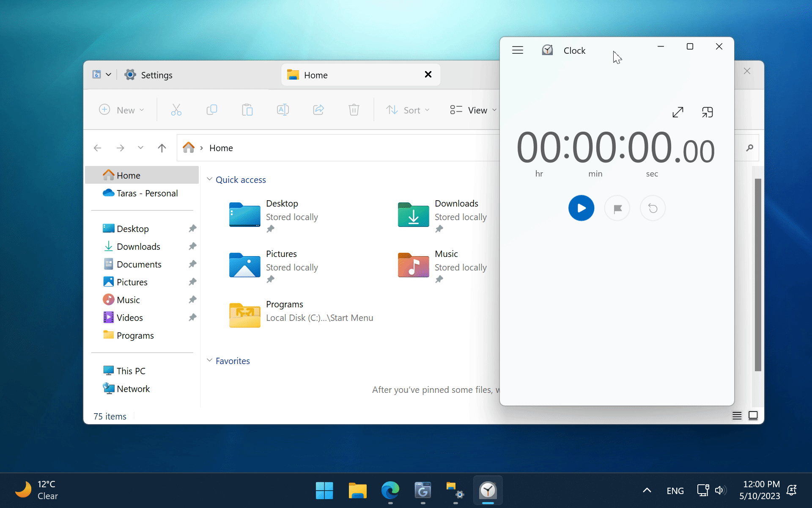
Task: Switch to details view layout
Action: pyautogui.click(x=737, y=416)
